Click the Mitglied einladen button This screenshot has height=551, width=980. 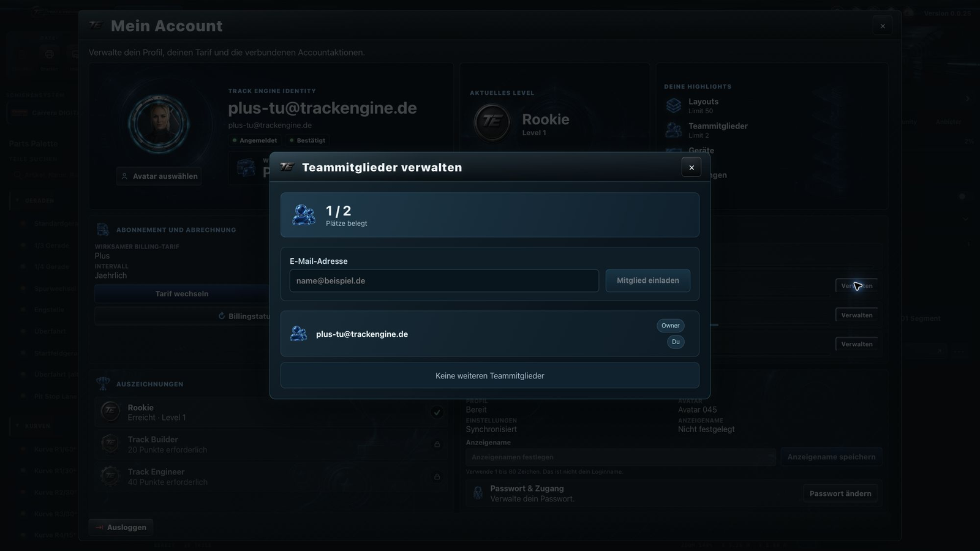pos(647,280)
